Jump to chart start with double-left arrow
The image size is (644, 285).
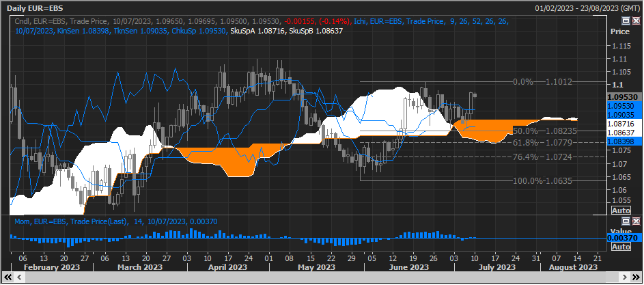pos(8,277)
